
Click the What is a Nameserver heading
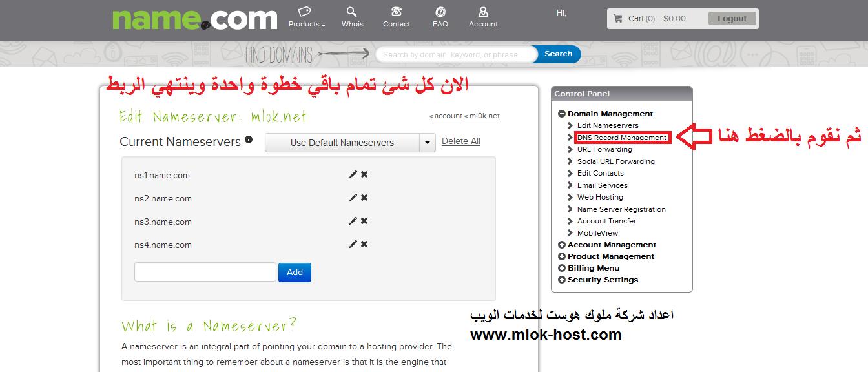(x=209, y=325)
